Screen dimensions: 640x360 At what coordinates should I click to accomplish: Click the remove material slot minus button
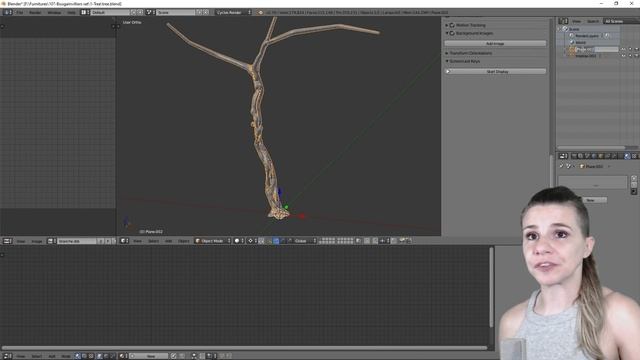pyautogui.click(x=634, y=185)
